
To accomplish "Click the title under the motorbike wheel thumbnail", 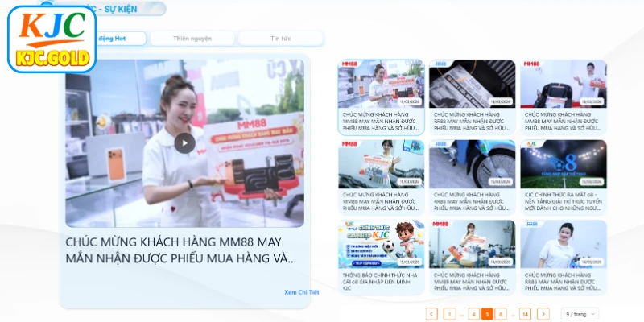I will (x=473, y=201).
